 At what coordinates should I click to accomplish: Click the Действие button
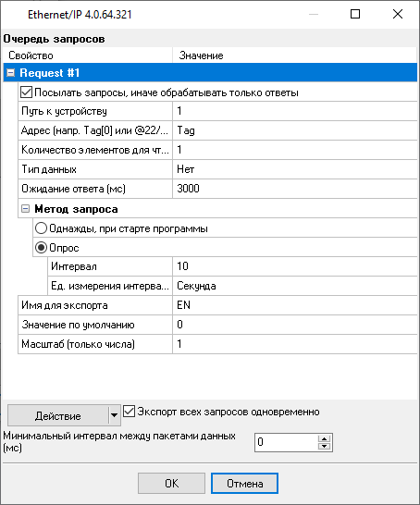pos(58,416)
